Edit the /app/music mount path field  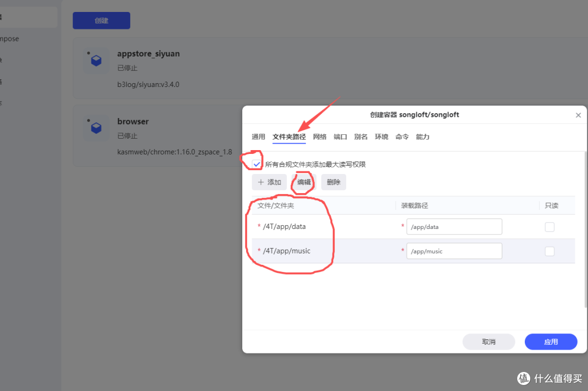[x=454, y=251]
